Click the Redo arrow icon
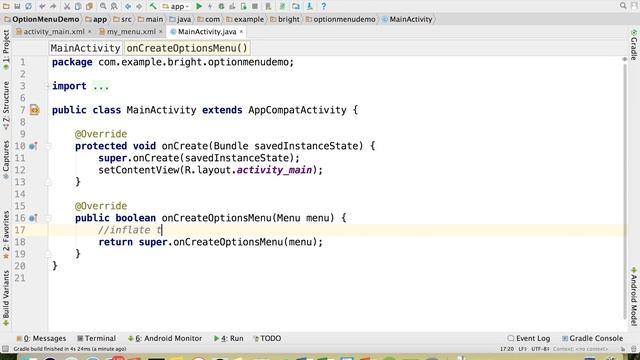This screenshot has width=640, height=360. [x=53, y=6]
